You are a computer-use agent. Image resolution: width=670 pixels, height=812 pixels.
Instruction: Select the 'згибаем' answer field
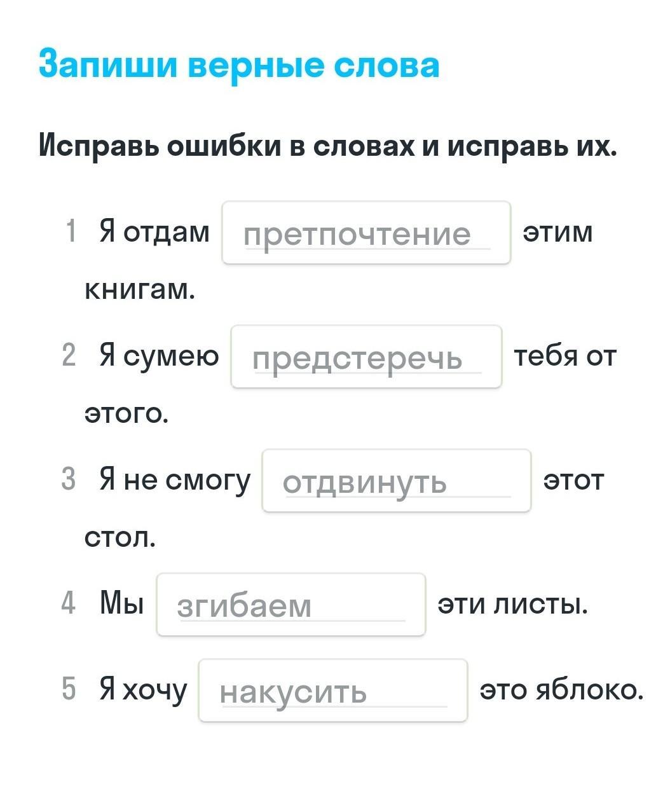[x=291, y=605]
